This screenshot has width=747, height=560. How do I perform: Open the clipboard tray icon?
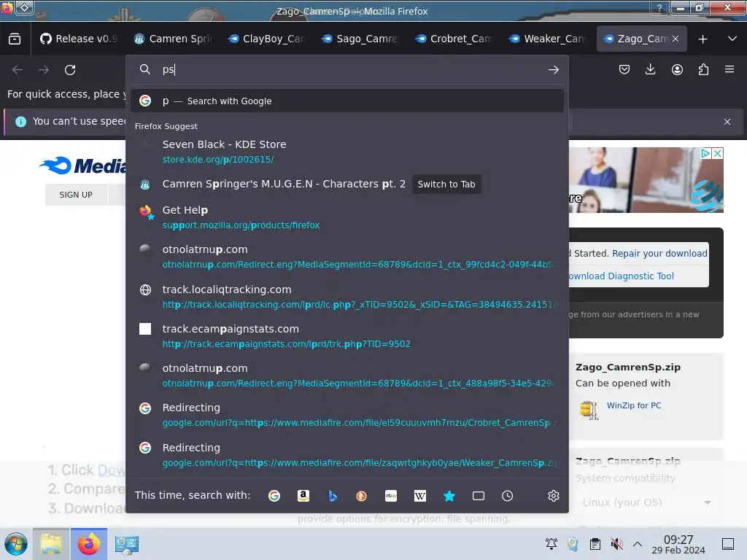tap(595, 544)
